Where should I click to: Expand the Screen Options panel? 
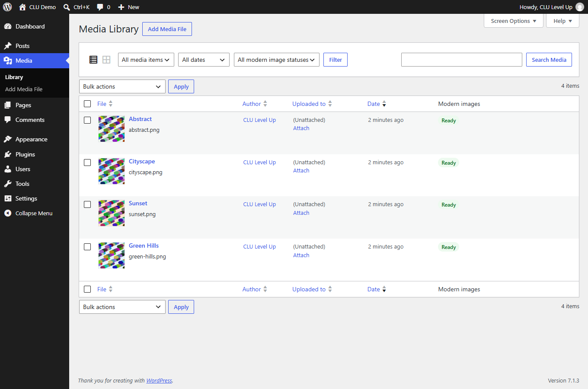click(514, 21)
